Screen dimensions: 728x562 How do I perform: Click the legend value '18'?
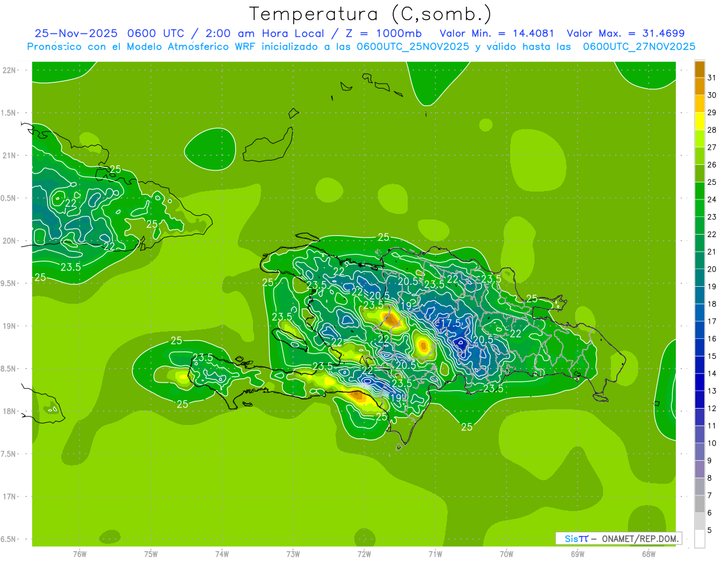pyautogui.click(x=712, y=304)
